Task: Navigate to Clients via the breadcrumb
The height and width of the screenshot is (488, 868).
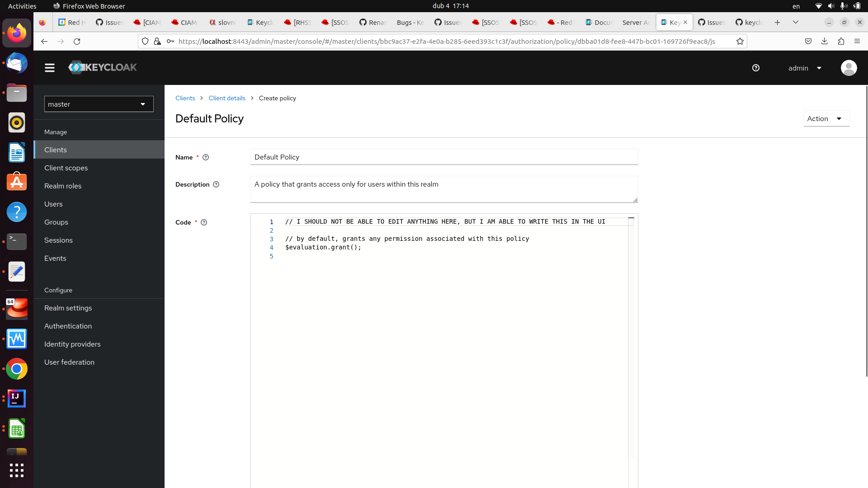Action: 185,98
